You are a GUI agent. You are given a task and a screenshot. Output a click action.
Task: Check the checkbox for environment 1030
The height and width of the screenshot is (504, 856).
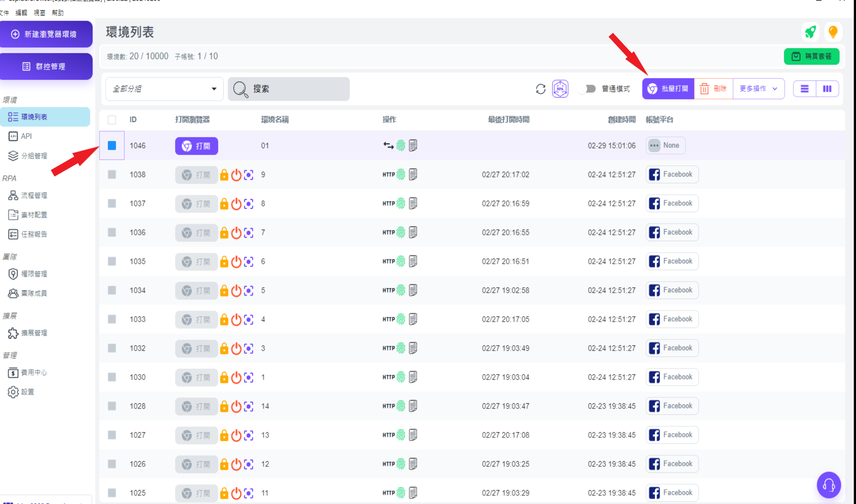[112, 377]
